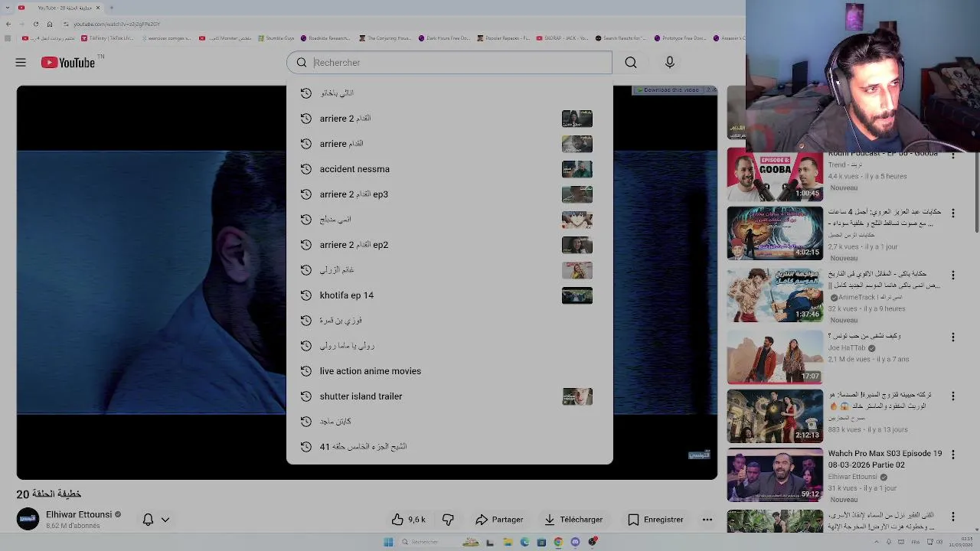Open Microsoft Store from taskbar
This screenshot has height=551, width=980.
pos(541,542)
